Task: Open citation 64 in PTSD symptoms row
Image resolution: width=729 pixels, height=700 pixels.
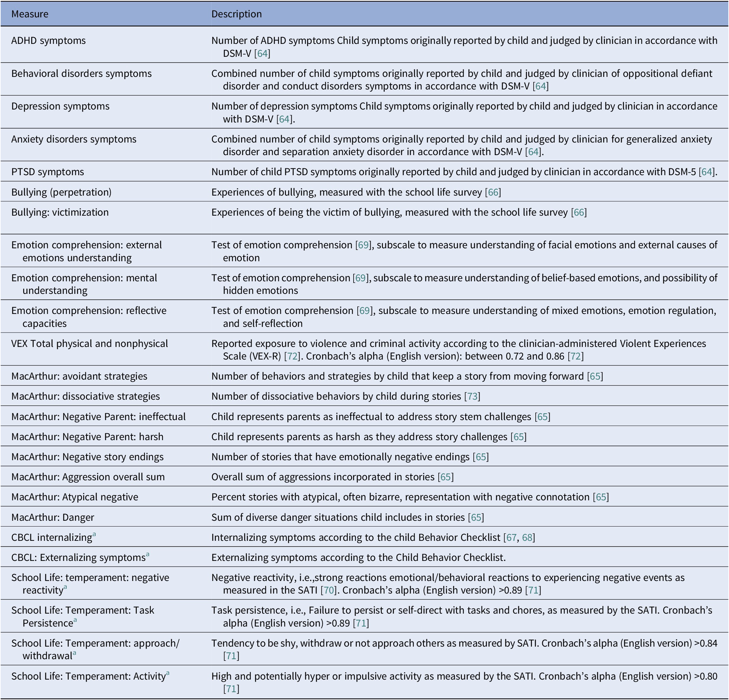Action: [x=706, y=172]
